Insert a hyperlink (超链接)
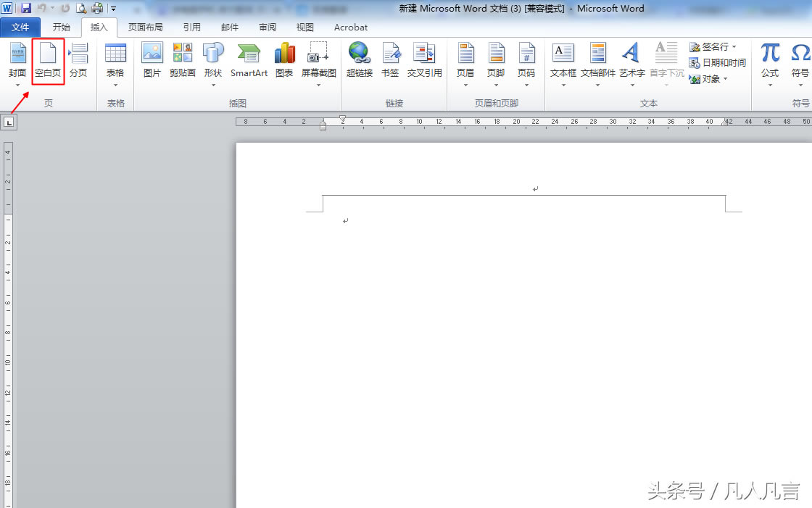 (359, 61)
